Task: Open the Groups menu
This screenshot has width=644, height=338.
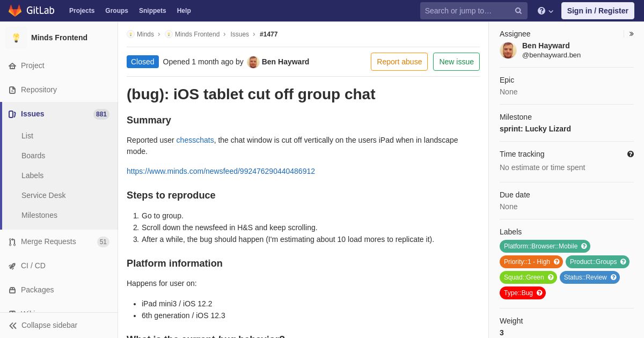Action: click(x=116, y=11)
